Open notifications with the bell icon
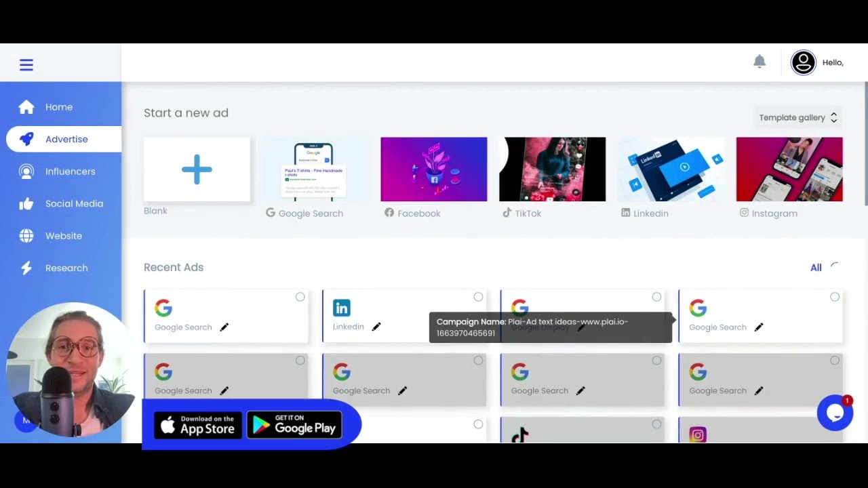 [x=759, y=62]
